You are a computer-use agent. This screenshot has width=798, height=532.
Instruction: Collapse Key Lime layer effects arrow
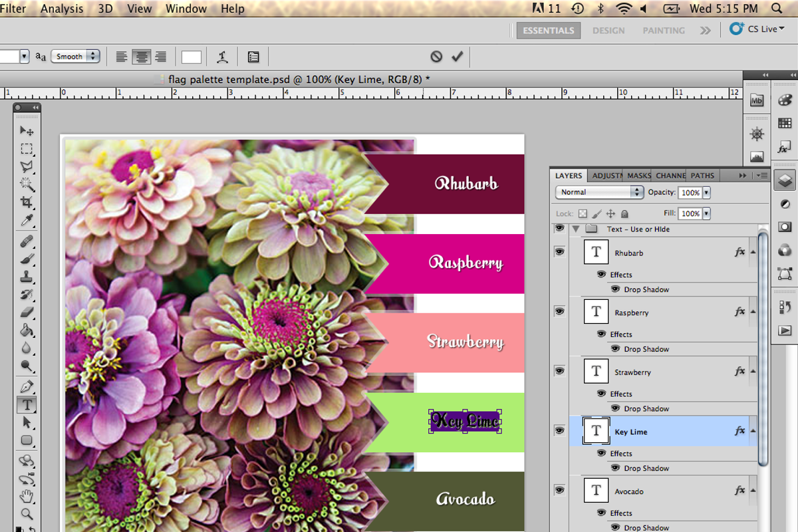(x=753, y=432)
